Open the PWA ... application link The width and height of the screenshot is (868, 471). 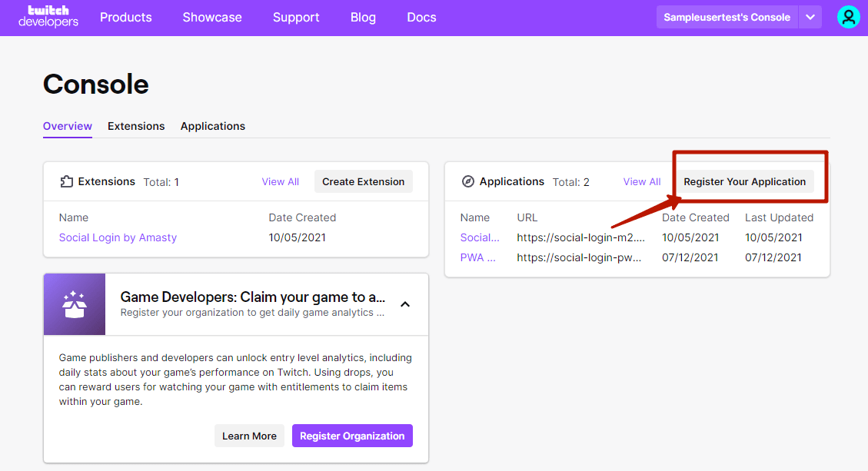(x=477, y=257)
